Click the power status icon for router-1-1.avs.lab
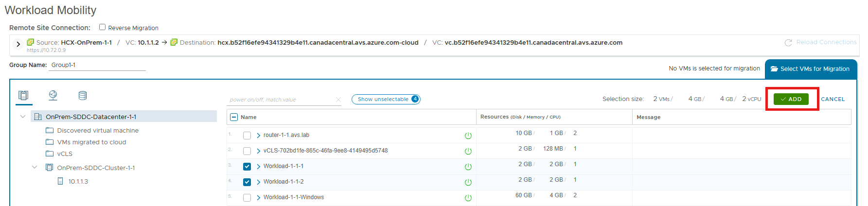 pos(468,136)
